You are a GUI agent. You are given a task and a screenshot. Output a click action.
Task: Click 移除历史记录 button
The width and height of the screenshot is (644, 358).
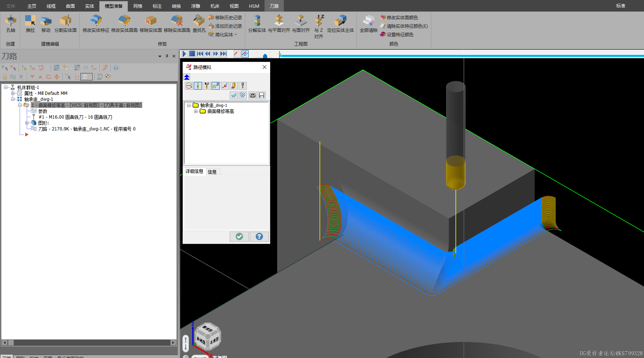[x=225, y=17]
